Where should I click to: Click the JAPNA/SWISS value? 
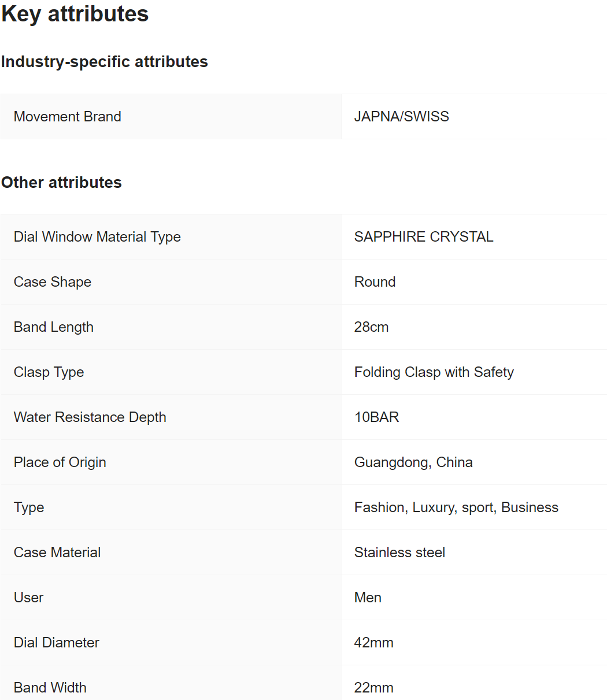pyautogui.click(x=402, y=117)
